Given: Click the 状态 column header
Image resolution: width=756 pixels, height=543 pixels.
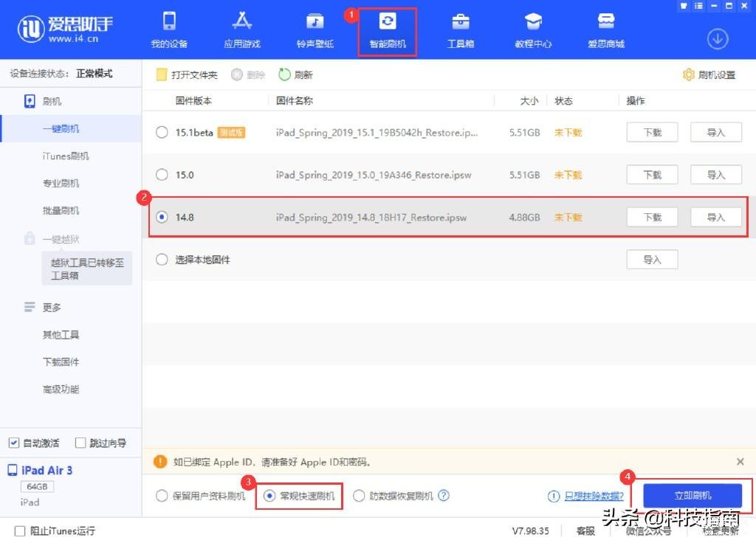Looking at the screenshot, I should [x=563, y=100].
